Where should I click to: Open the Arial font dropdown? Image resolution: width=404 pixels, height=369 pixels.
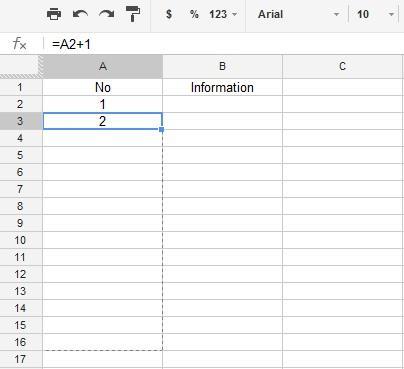[298, 14]
